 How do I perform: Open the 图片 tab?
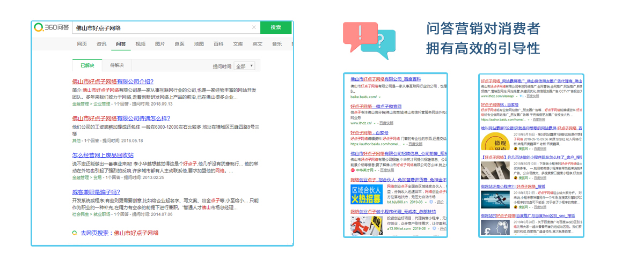coord(160,44)
